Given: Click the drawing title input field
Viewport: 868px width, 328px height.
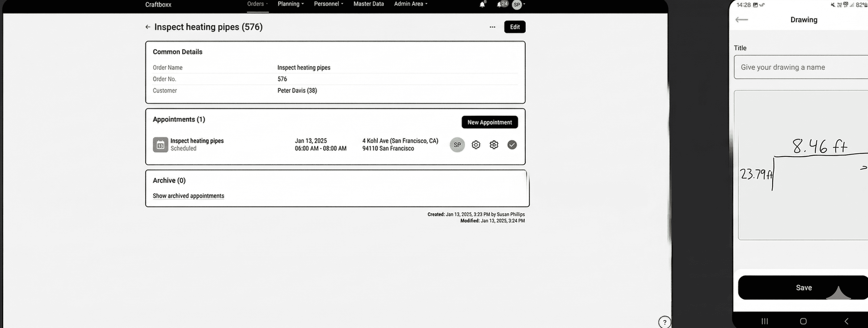Looking at the screenshot, I should click(x=802, y=67).
